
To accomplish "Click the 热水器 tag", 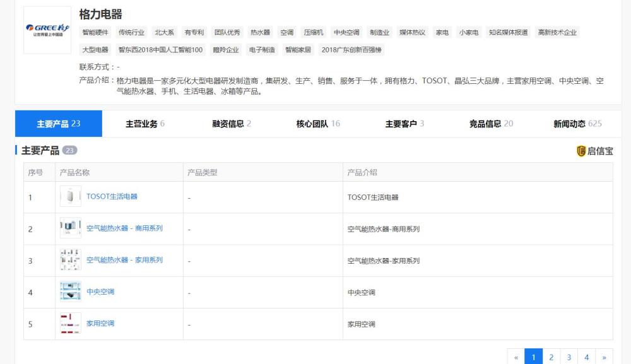I will tap(261, 33).
